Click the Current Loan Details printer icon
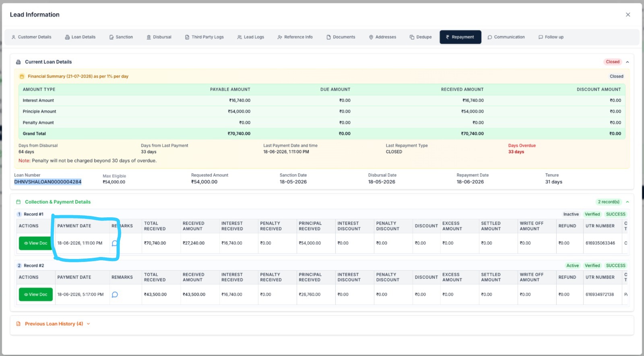This screenshot has width=644, height=356. pyautogui.click(x=18, y=62)
